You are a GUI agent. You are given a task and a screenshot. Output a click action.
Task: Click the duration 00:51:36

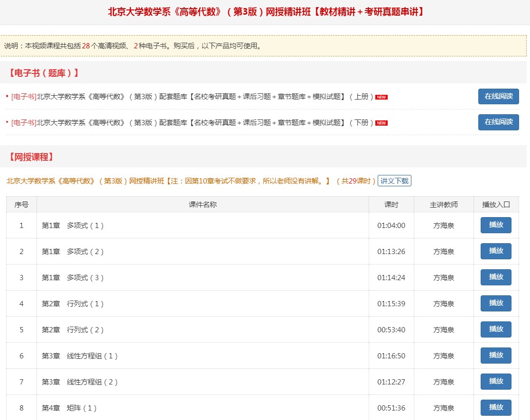click(391, 408)
